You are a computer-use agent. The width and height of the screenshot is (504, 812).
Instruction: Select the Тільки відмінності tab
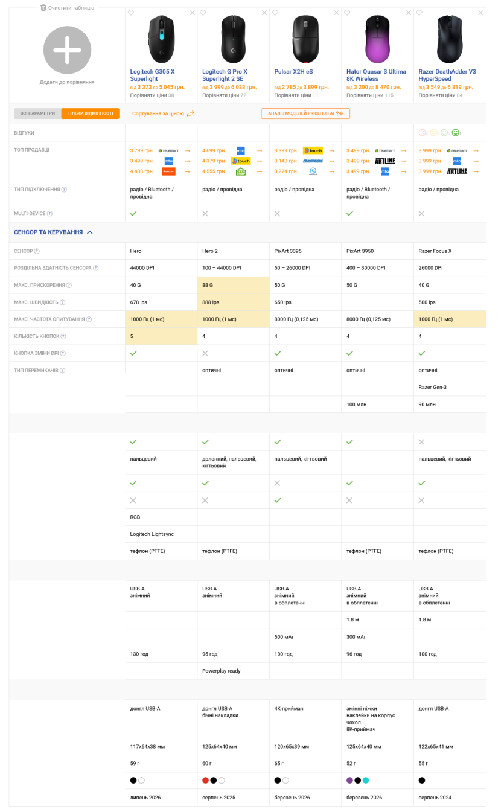[91, 113]
